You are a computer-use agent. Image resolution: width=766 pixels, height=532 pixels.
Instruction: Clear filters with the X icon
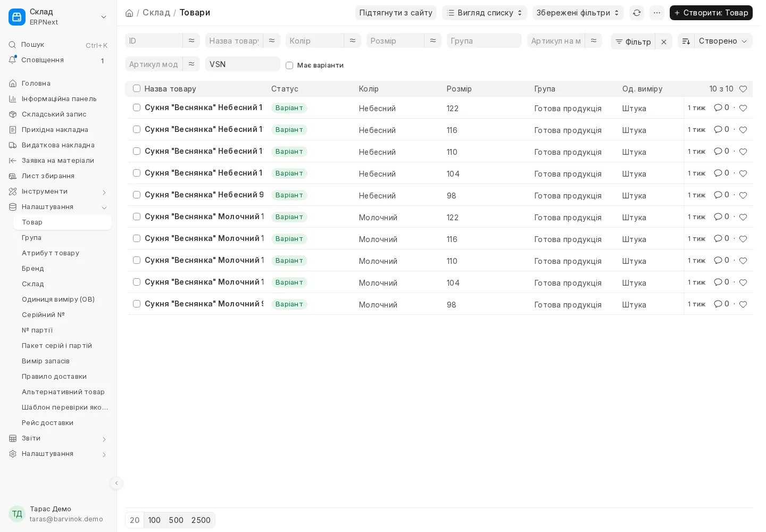click(664, 41)
